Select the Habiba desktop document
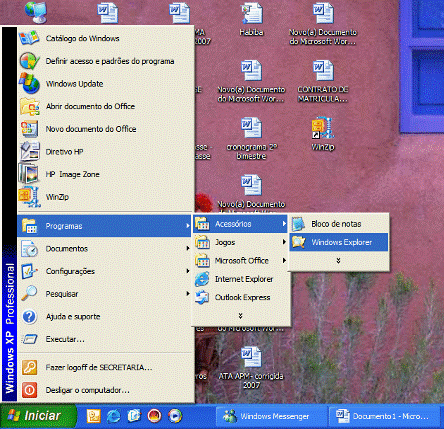Screen dimensions: 444x429 click(x=252, y=20)
